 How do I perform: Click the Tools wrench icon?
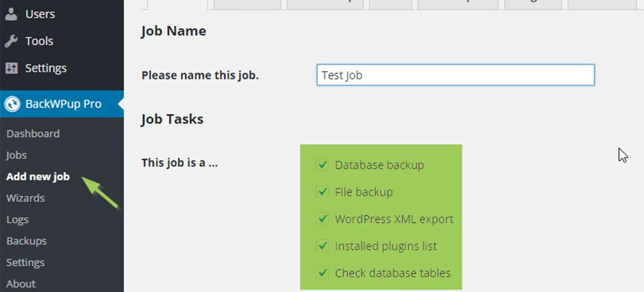pyautogui.click(x=11, y=41)
